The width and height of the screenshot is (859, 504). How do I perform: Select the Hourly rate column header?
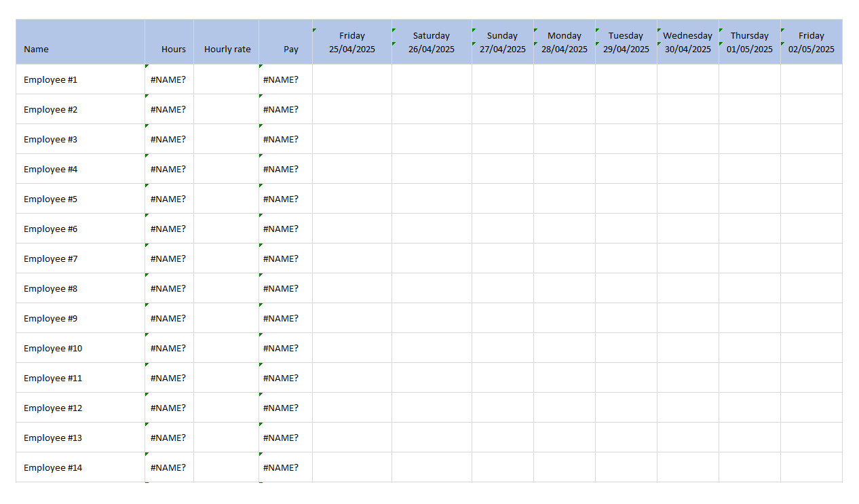[226, 42]
